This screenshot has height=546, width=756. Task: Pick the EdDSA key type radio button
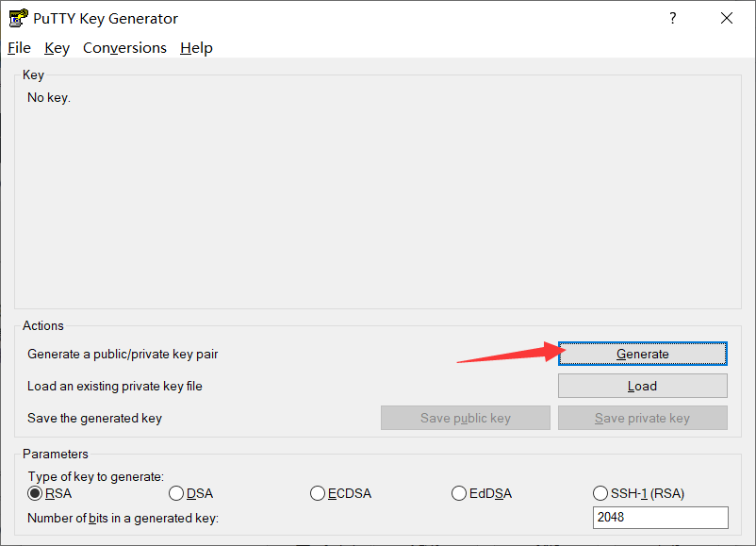459,493
